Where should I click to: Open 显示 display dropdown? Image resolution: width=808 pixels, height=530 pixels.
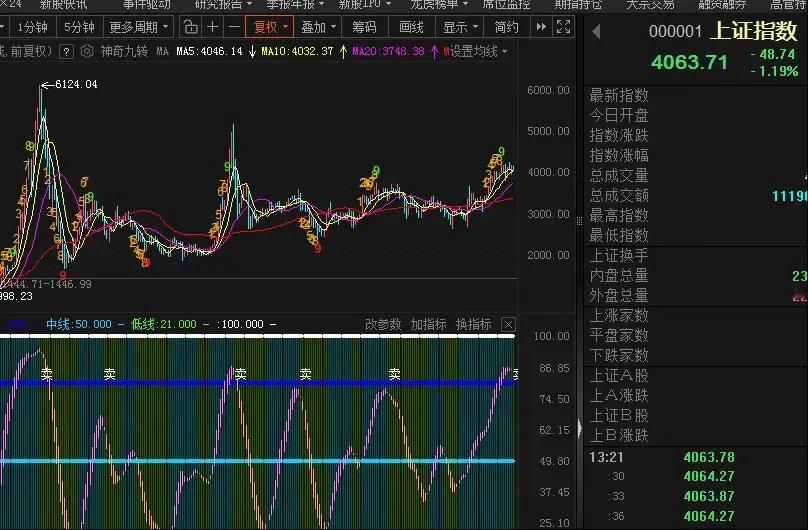coord(460,27)
